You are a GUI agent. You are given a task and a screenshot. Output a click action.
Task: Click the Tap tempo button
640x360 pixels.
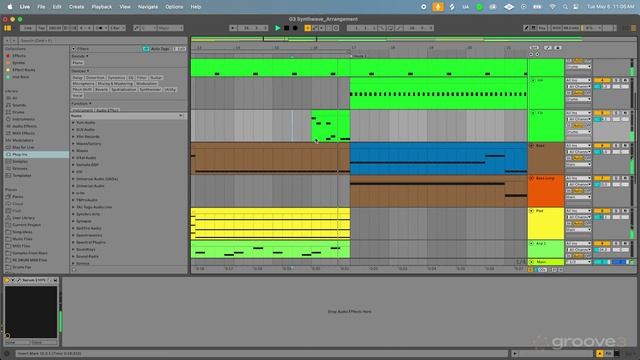coord(41,28)
